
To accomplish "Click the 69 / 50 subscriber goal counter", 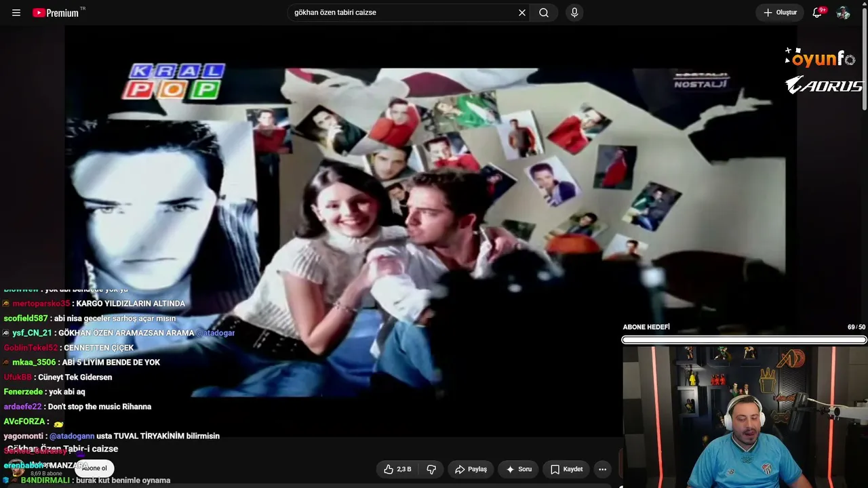I will point(856,327).
